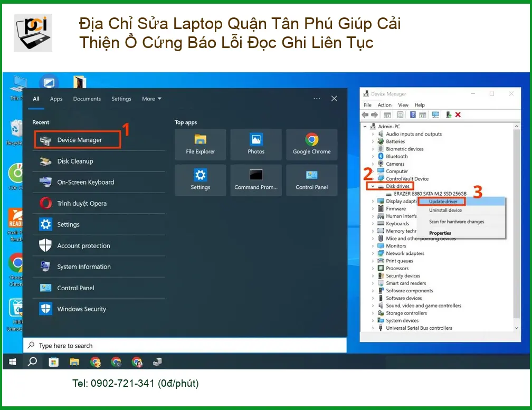Viewport: 532px width, 410px height.
Task: Expand the Batteries node
Action: click(x=373, y=141)
